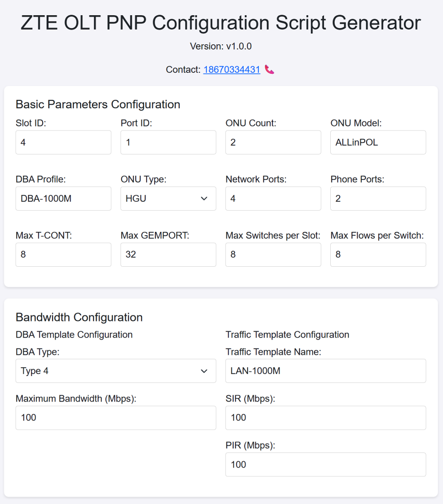Edit the ONU Model field ALLinPOL
Viewport: 443px width, 504px height.
378,142
